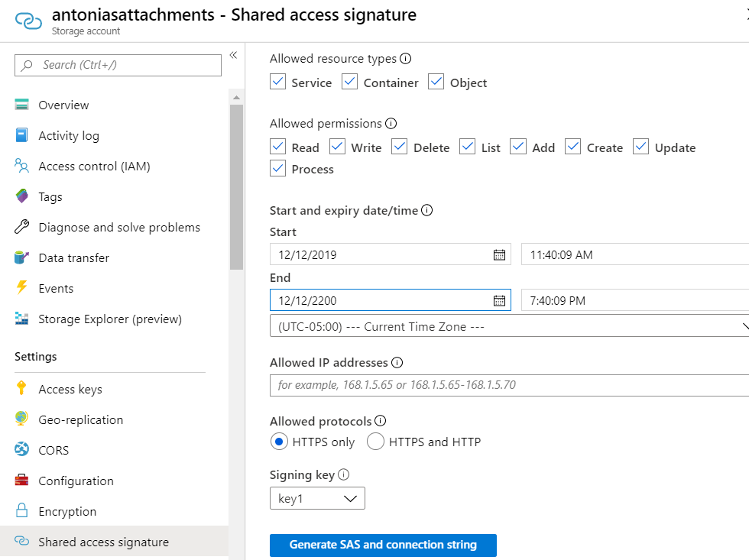Click the Geo-replication globe icon
The width and height of the screenshot is (749, 560).
(x=21, y=419)
